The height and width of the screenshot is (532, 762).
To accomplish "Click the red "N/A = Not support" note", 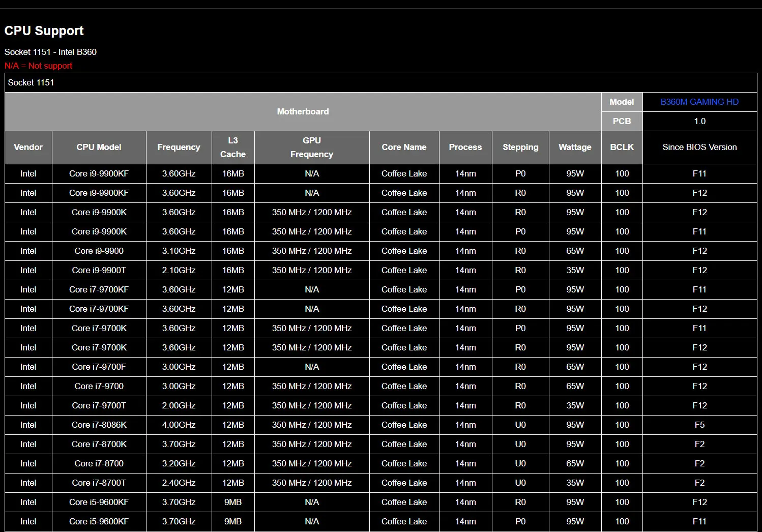I will [38, 66].
